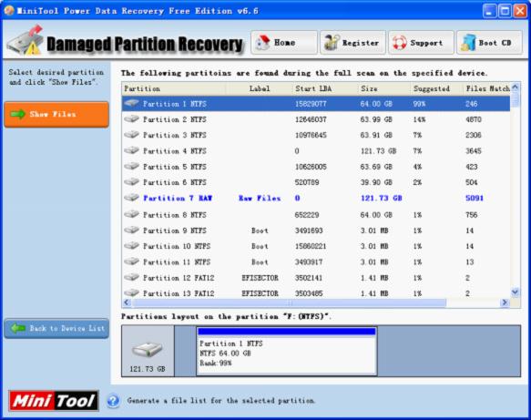
Task: Click the Boot CD toolbar button
Action: (x=489, y=42)
